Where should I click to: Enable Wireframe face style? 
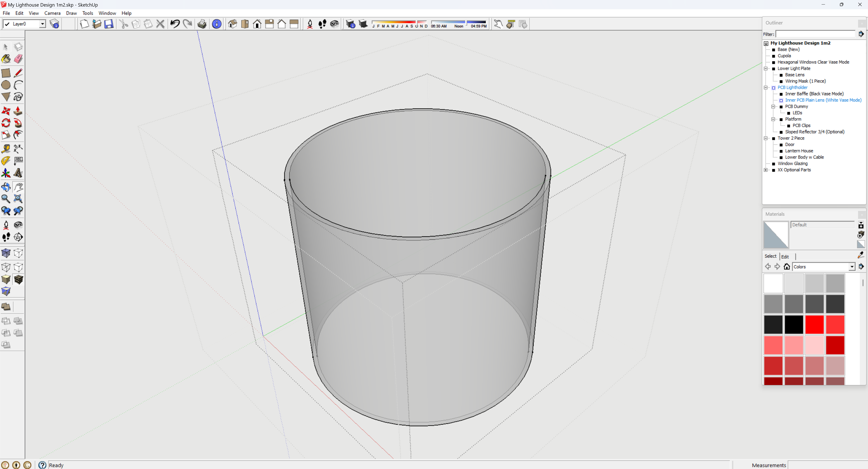[x=6, y=267]
